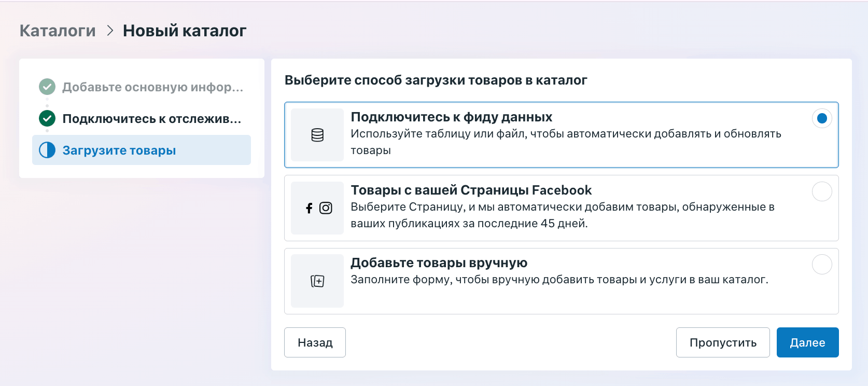This screenshot has height=386, width=868.
Task: Click the Пропустить button
Action: (723, 342)
